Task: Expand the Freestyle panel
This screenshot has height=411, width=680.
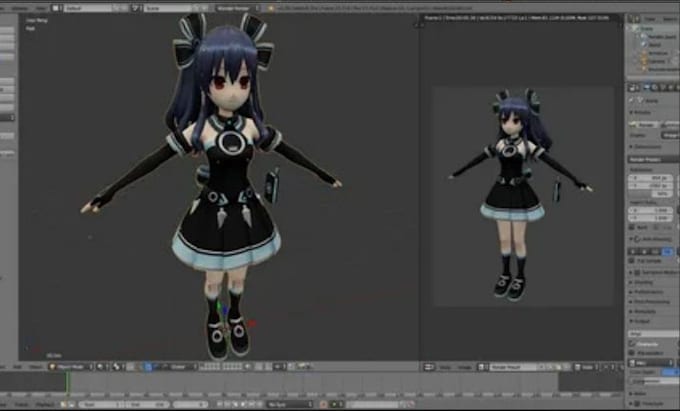Action: (x=646, y=404)
